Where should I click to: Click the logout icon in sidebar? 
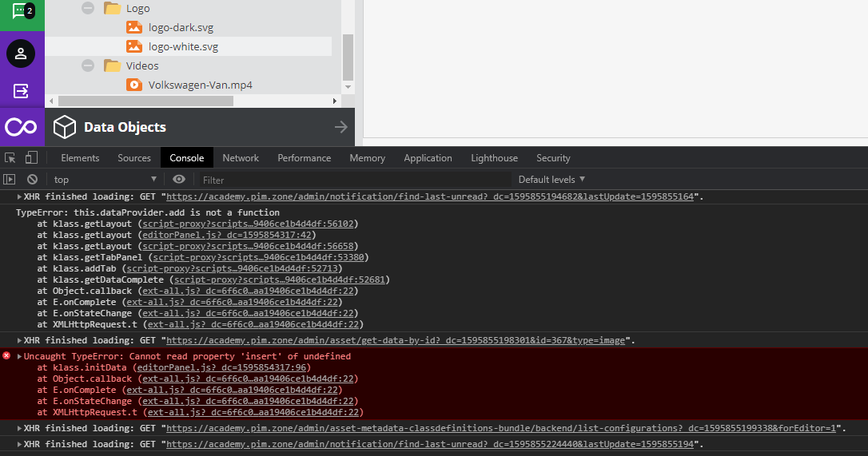tap(21, 91)
